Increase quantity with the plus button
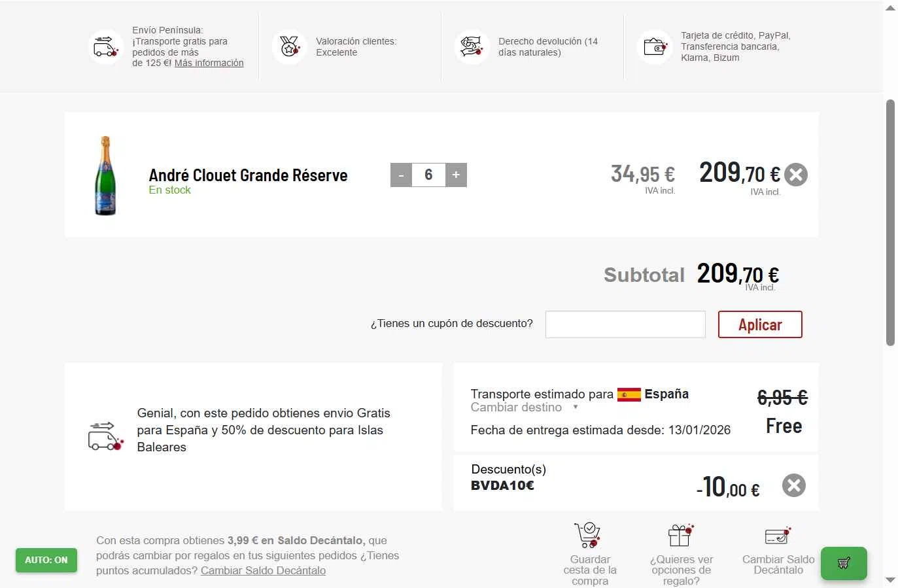 [456, 175]
